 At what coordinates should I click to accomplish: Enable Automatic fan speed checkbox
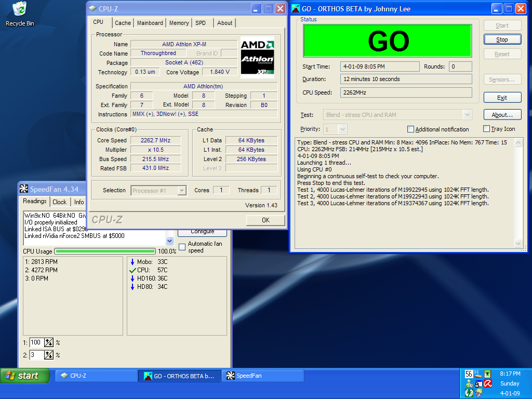coord(182,247)
